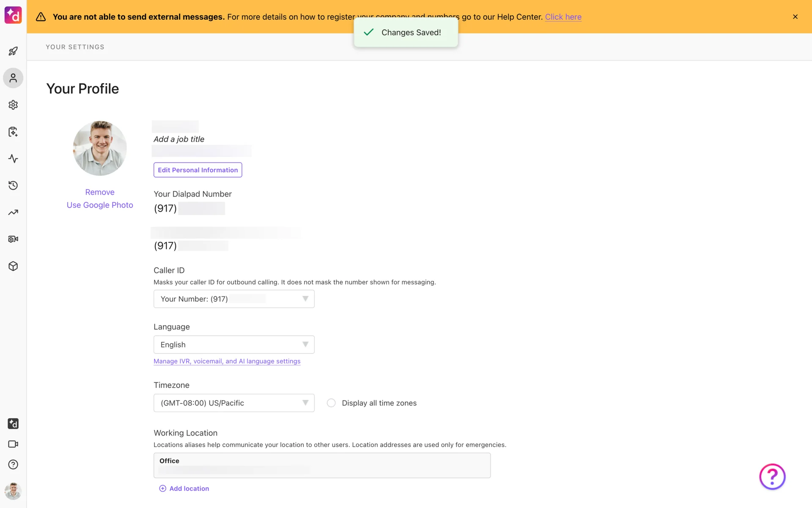The image size is (812, 508).
Task: Click the Office working location field
Action: coord(322,465)
